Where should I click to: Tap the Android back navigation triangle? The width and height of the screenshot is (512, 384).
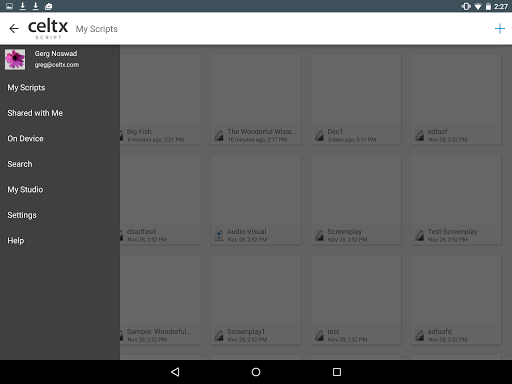tap(175, 372)
